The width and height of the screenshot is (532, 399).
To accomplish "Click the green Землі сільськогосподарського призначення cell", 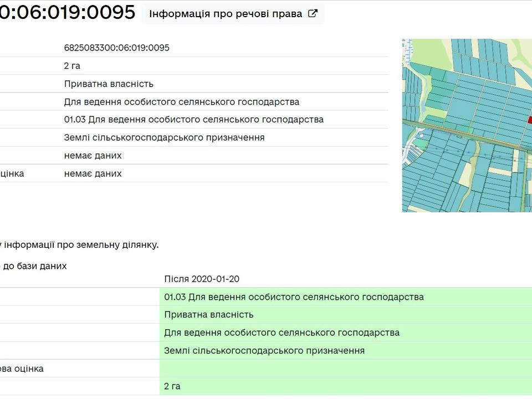I will pyautogui.click(x=264, y=351).
